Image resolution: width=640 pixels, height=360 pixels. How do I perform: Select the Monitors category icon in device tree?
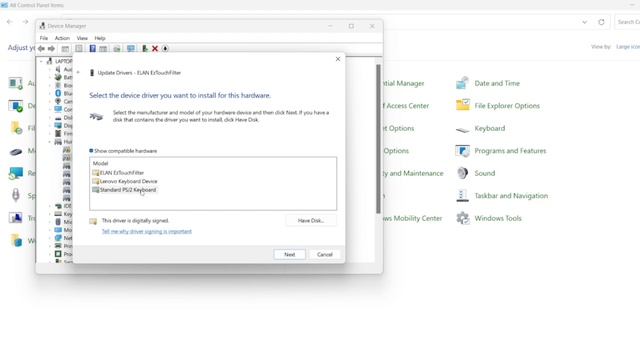[58, 230]
